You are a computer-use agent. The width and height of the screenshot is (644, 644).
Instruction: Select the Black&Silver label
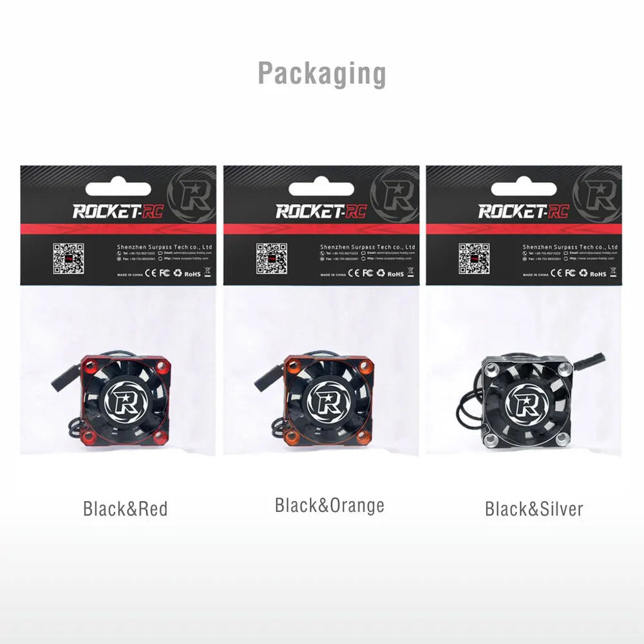click(534, 509)
